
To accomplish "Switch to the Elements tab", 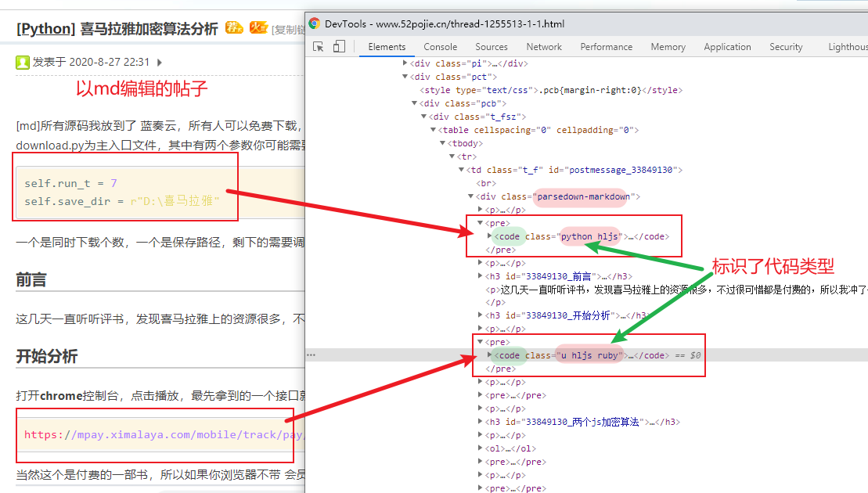I will [x=387, y=47].
